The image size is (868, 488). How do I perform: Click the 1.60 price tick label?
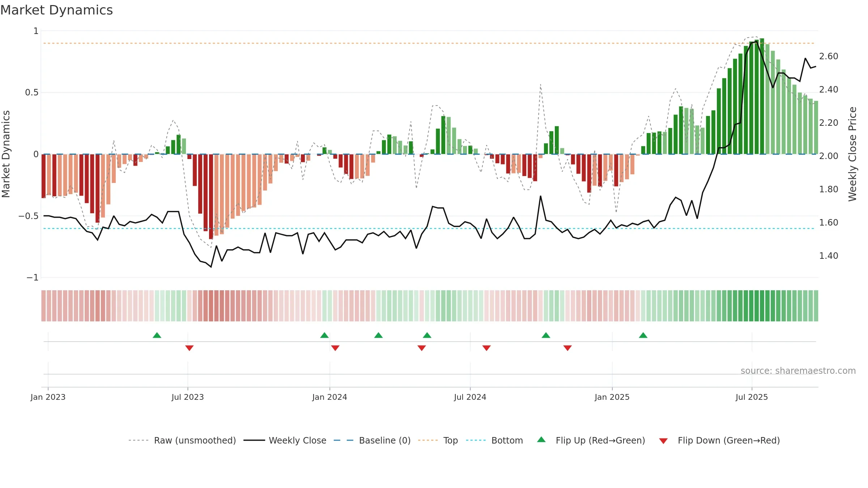(x=829, y=222)
